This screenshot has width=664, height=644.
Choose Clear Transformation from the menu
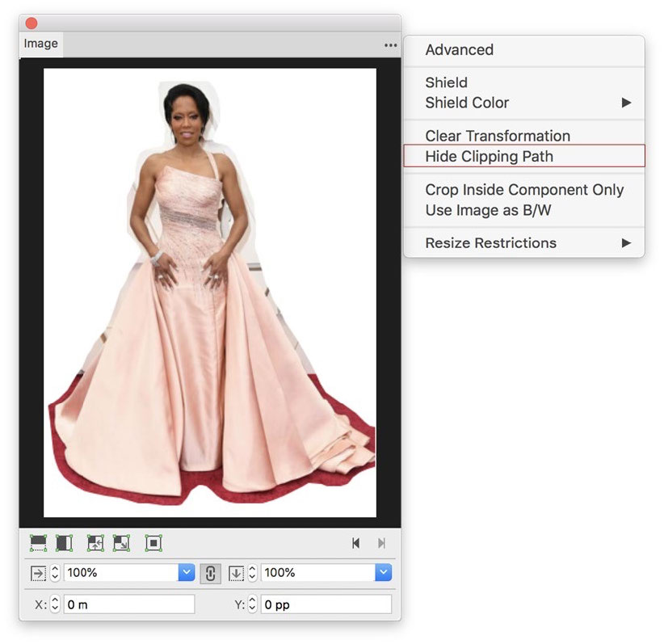coord(498,136)
